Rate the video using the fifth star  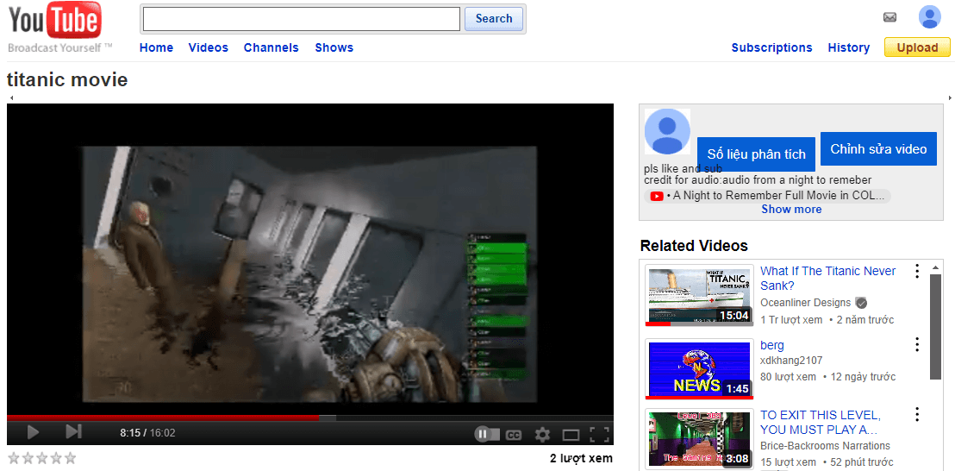coord(69,458)
